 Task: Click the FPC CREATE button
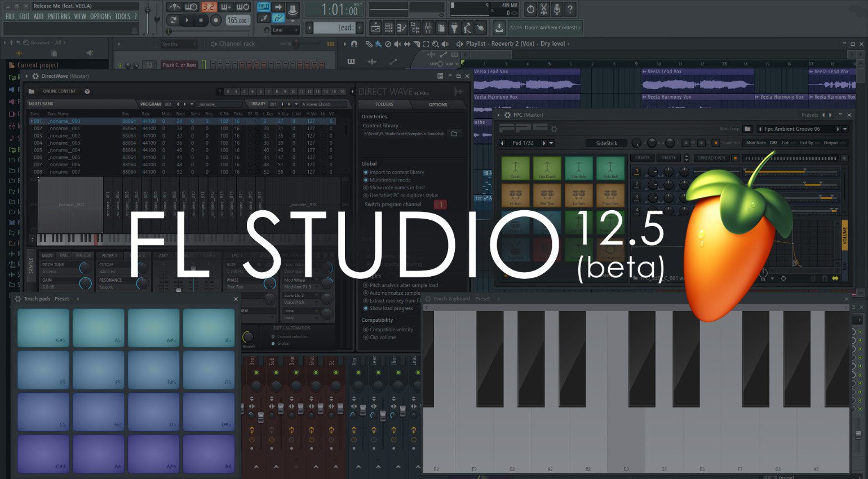pos(643,158)
